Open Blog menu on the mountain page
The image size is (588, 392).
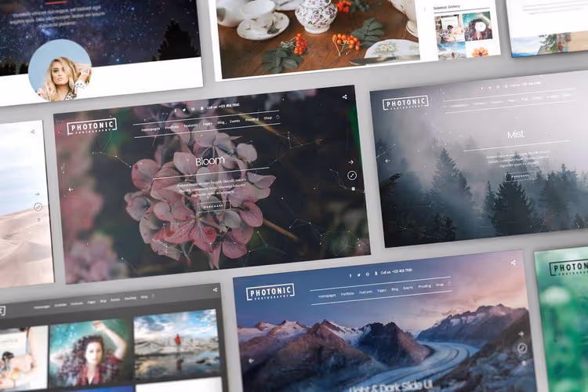pyautogui.click(x=395, y=289)
